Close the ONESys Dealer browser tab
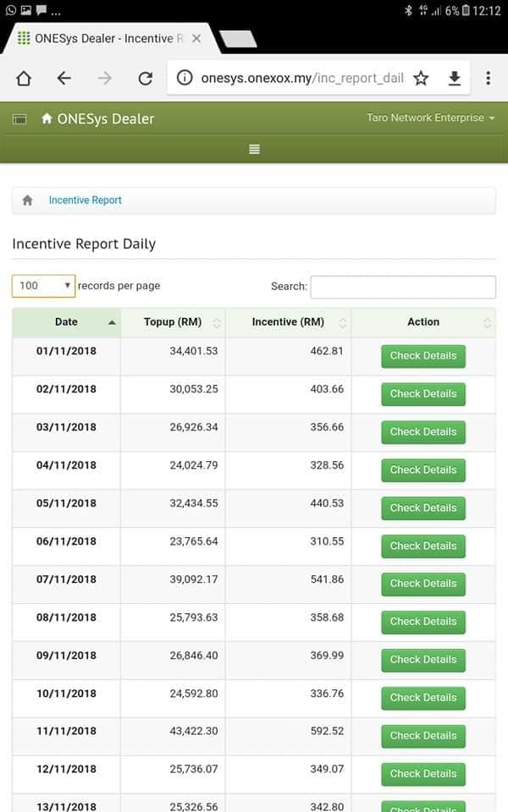This screenshot has width=508, height=812. (196, 38)
